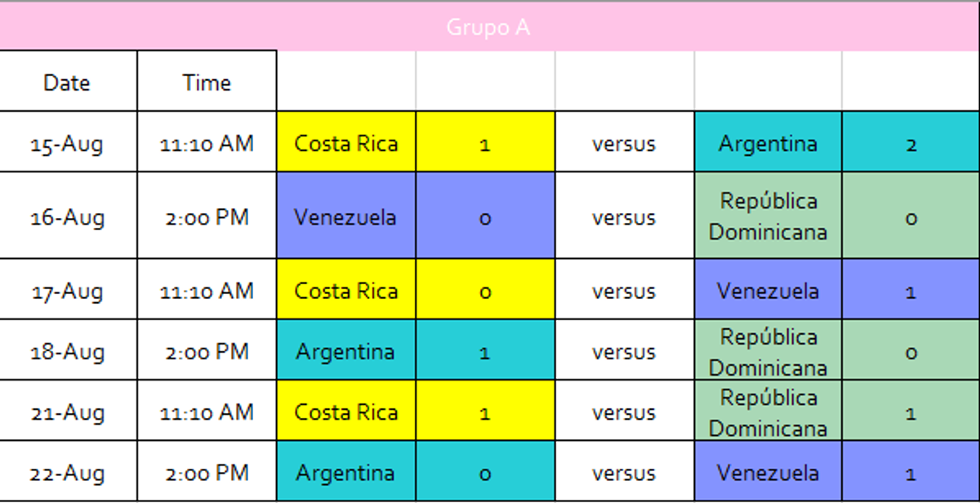This screenshot has width=980, height=503.
Task: Click República Dominicana cell in 21-Aug row
Action: (x=768, y=411)
